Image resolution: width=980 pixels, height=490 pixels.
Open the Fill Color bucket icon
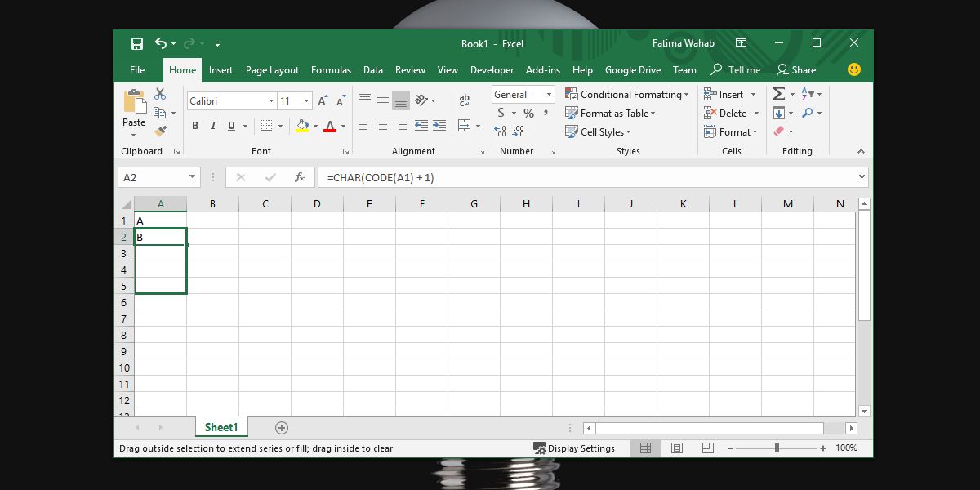[301, 126]
